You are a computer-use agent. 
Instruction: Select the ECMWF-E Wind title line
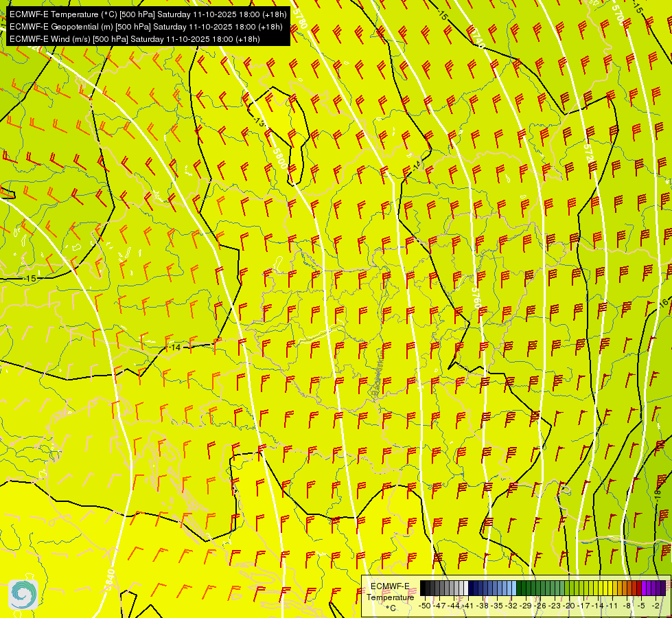135,39
